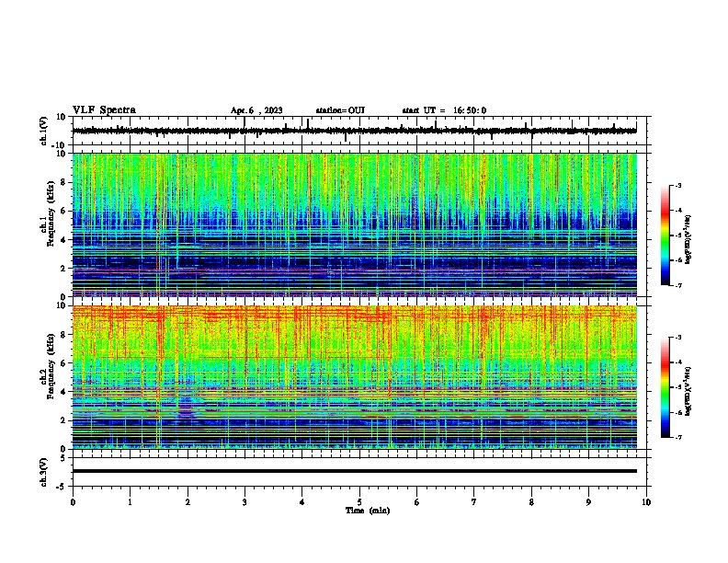Click the "ch.3(V)" axis label

click(x=43, y=472)
